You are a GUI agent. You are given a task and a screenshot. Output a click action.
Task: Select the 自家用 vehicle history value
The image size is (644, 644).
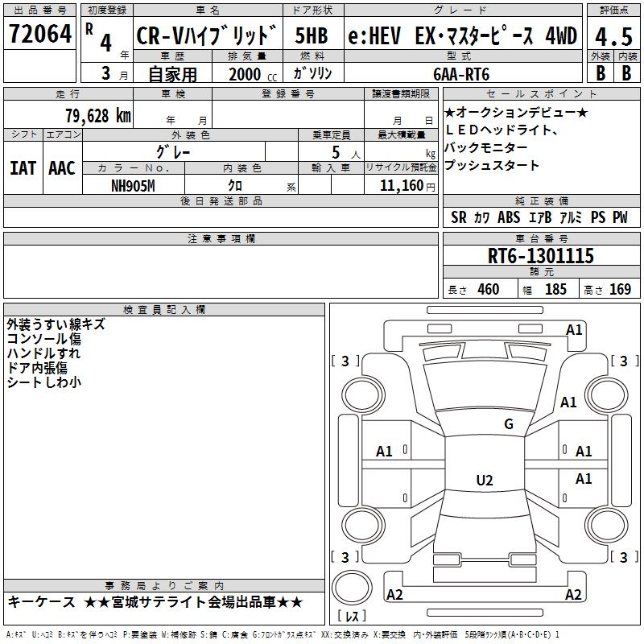(x=172, y=74)
